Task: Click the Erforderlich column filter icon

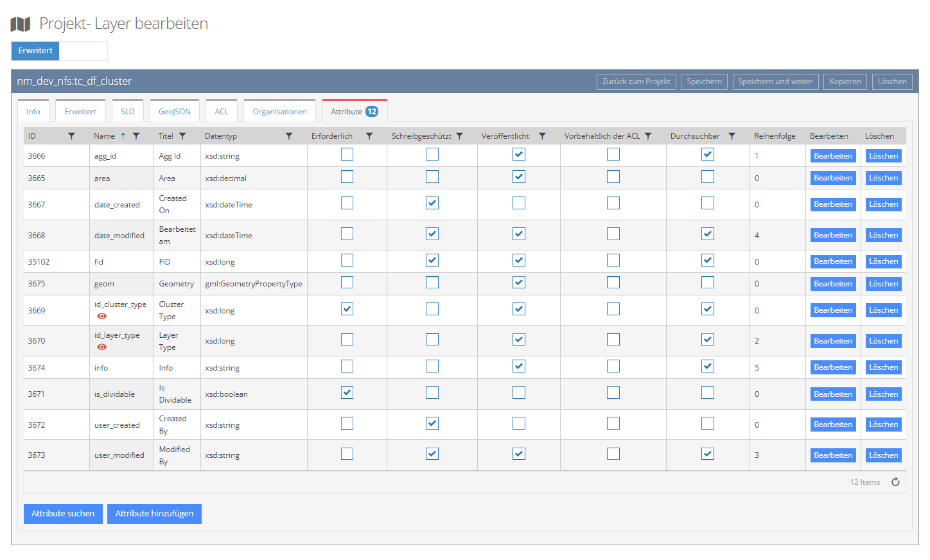Action: 369,136
